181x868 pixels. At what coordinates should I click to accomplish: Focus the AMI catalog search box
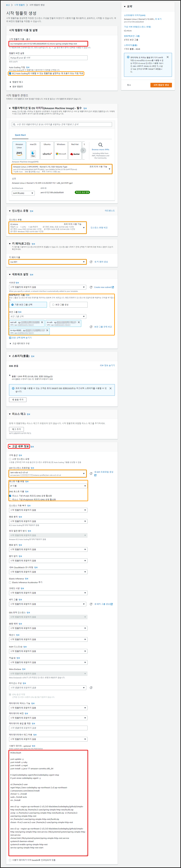(62, 124)
